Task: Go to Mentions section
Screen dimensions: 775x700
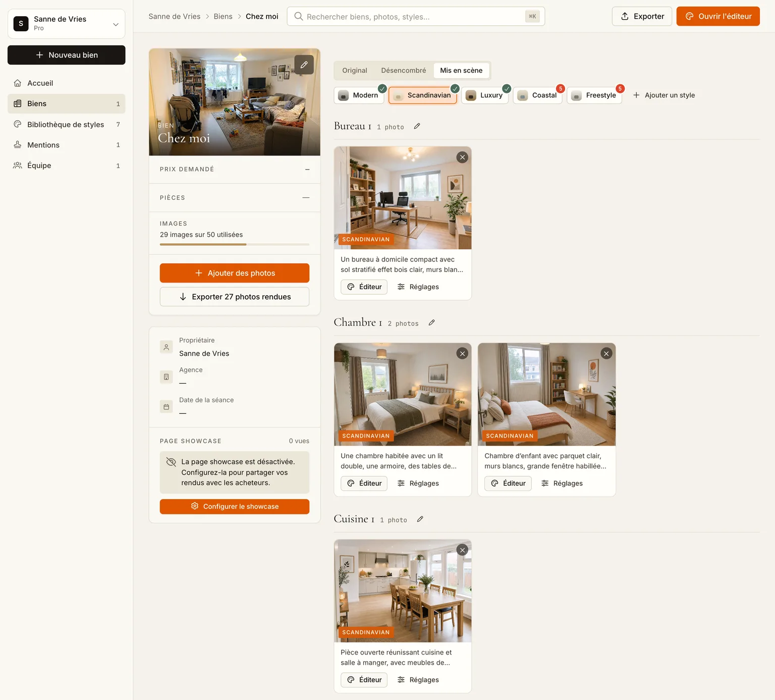Action: 67,145
